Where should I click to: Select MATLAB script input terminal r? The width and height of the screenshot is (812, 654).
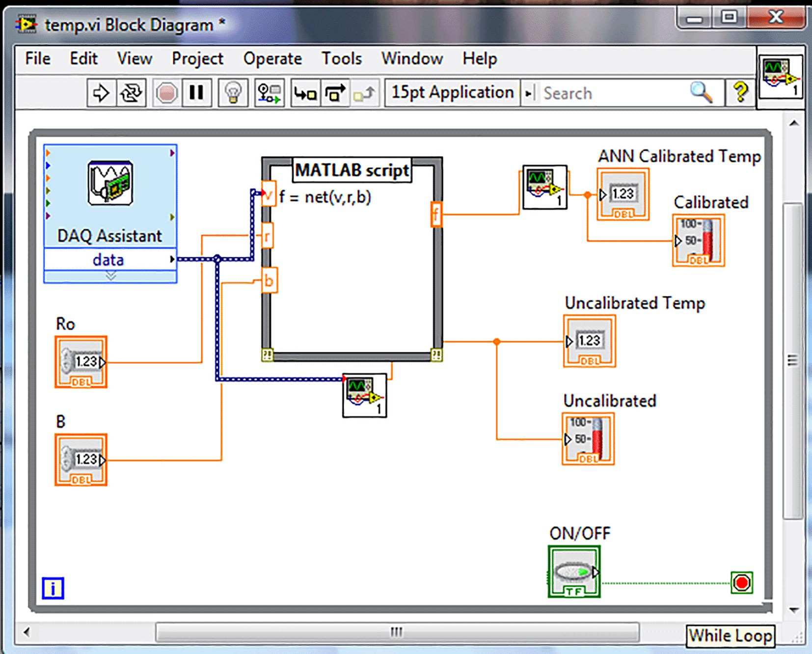coord(267,236)
